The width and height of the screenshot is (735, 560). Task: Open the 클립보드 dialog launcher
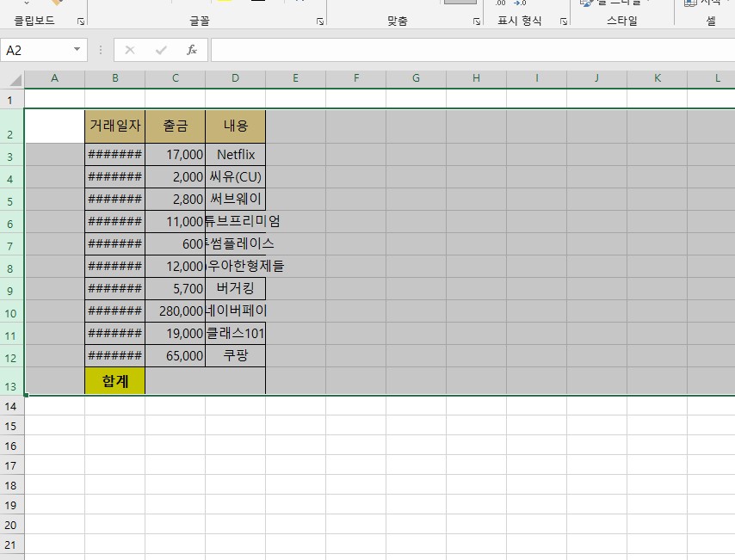tap(81, 22)
